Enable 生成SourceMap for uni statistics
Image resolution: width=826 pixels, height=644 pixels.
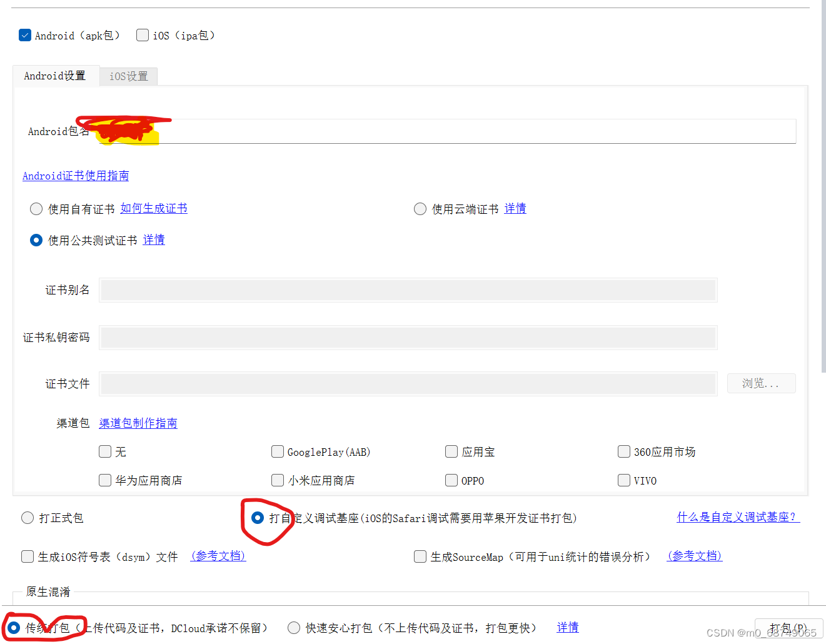(420, 556)
